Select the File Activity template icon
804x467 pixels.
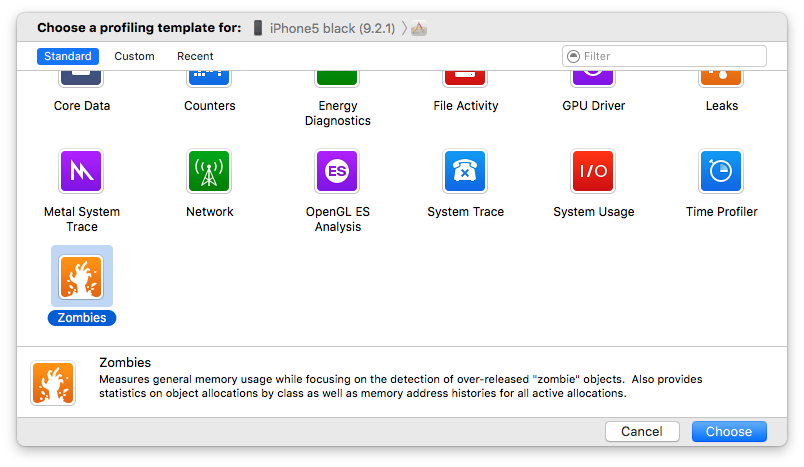coord(465,79)
